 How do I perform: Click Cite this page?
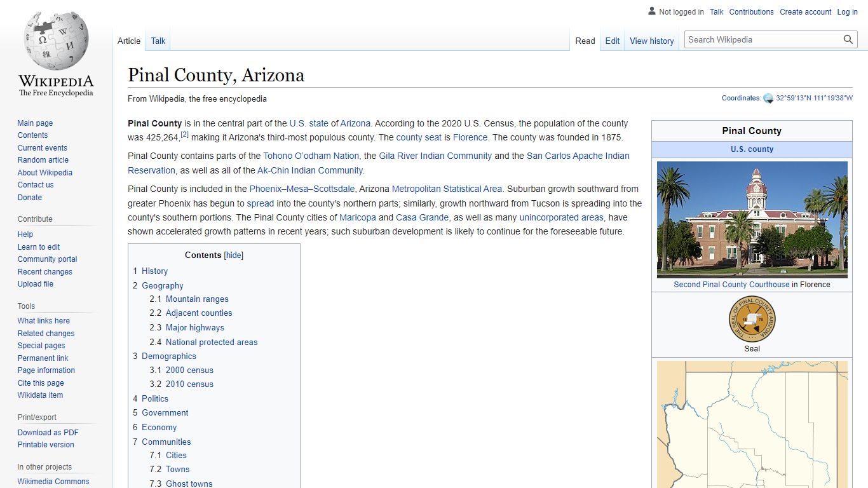click(x=41, y=383)
